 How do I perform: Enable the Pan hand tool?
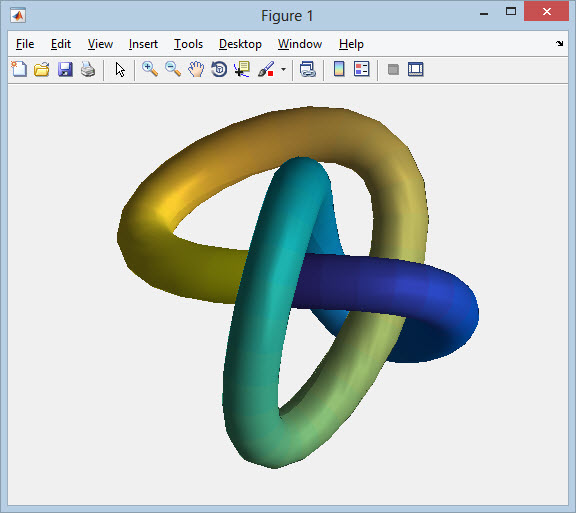[196, 69]
